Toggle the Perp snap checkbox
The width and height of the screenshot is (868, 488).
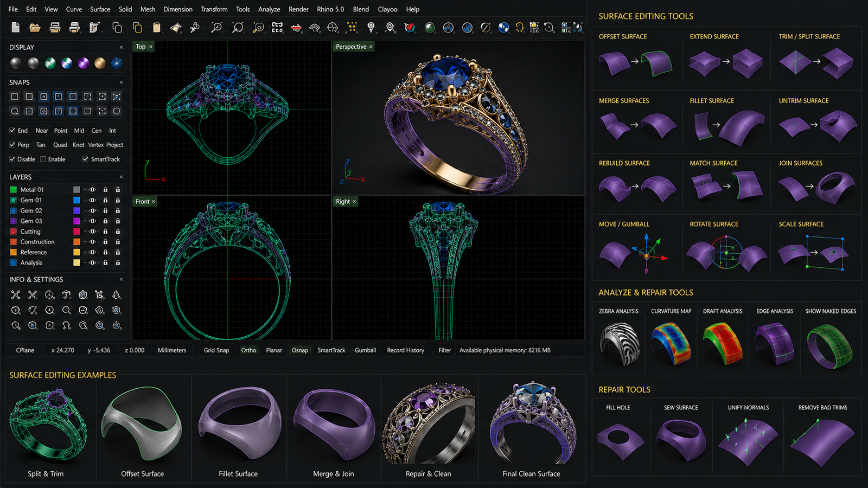coord(12,145)
